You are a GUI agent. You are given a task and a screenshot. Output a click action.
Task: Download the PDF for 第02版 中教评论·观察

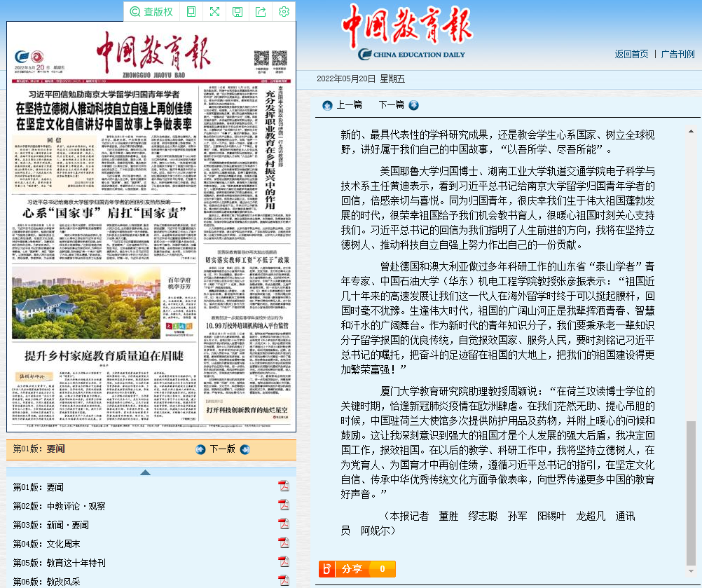284,505
